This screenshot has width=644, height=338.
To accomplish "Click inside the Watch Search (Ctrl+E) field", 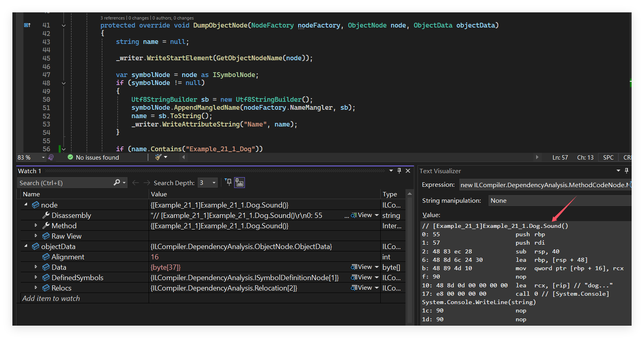I will click(x=66, y=183).
